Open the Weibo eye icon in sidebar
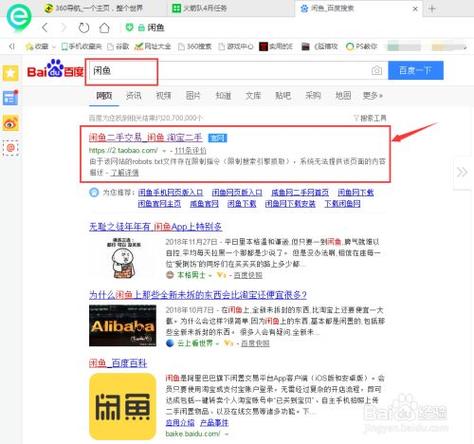 [11, 123]
